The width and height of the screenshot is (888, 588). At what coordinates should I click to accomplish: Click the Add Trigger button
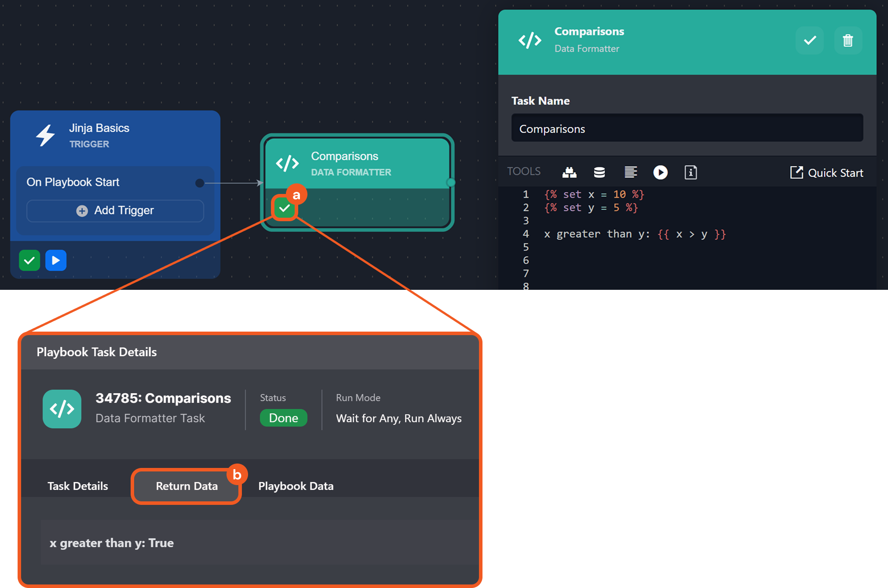[115, 211]
